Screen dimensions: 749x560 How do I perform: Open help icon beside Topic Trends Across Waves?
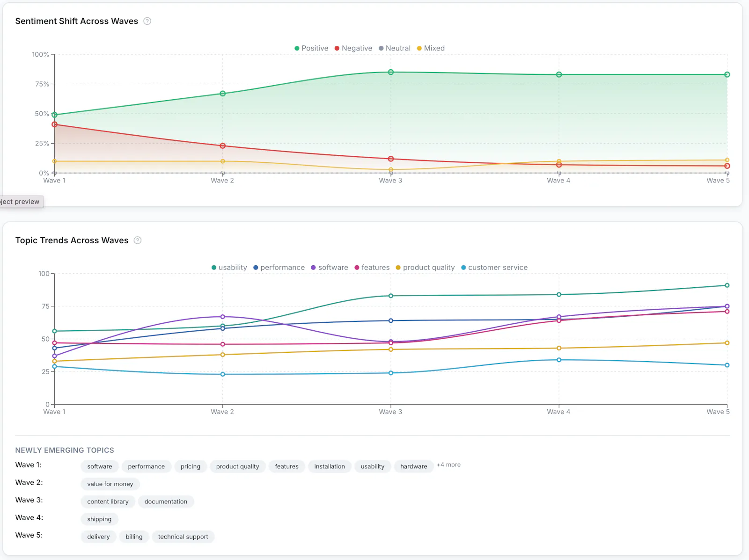(138, 240)
